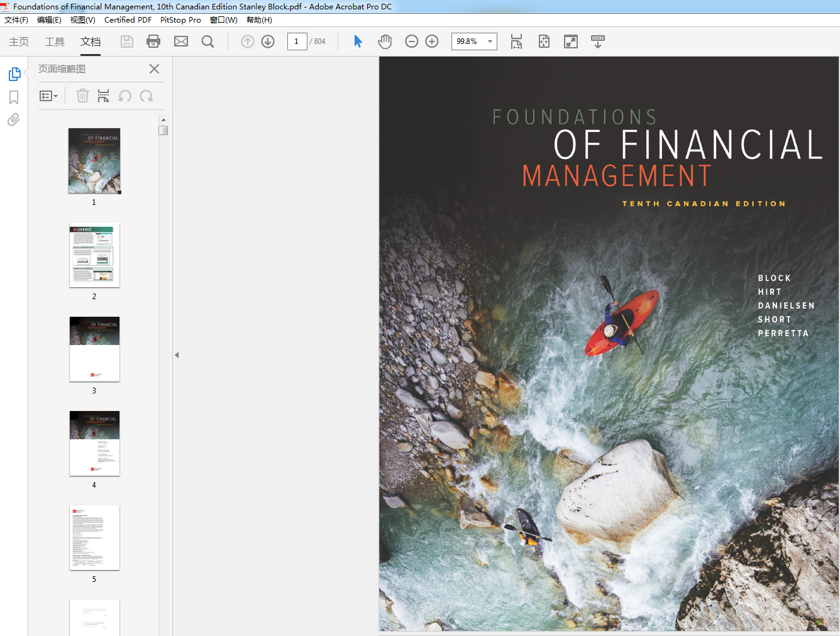Screen dimensions: 840x636
Task: Switch to the 文档 tab
Action: coord(91,41)
